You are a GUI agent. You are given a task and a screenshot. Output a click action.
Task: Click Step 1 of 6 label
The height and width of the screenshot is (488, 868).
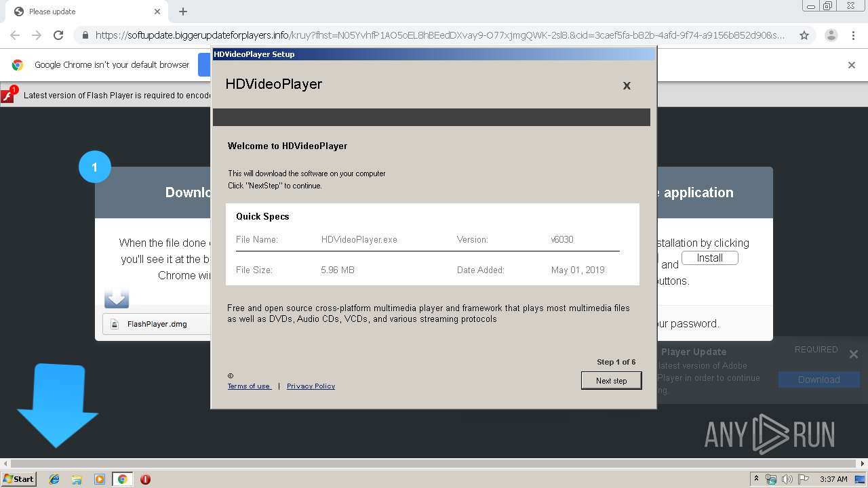coord(616,362)
